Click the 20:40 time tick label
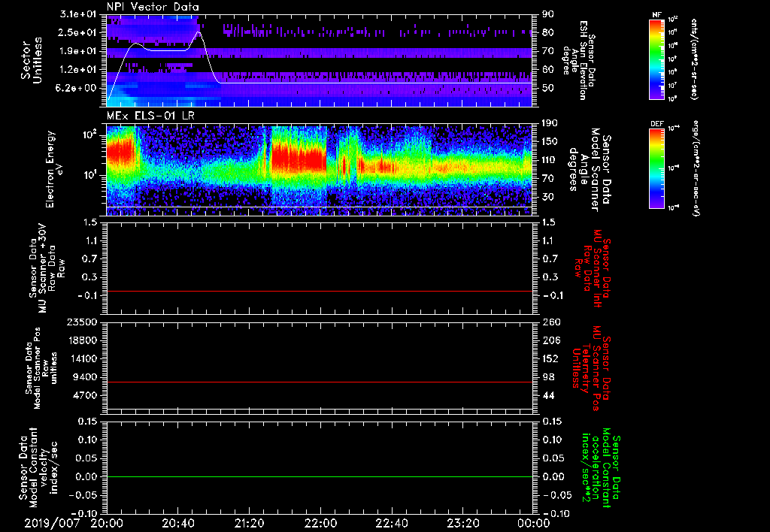This screenshot has height=532, width=770. click(177, 523)
